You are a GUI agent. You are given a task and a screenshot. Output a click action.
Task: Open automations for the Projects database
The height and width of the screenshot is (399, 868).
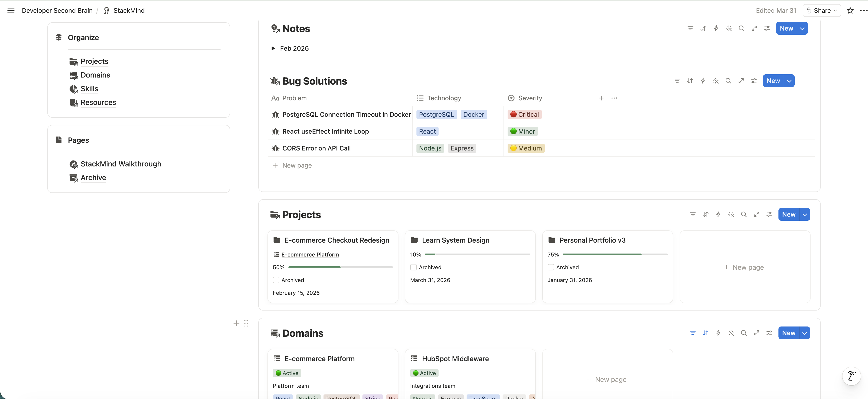pos(718,214)
